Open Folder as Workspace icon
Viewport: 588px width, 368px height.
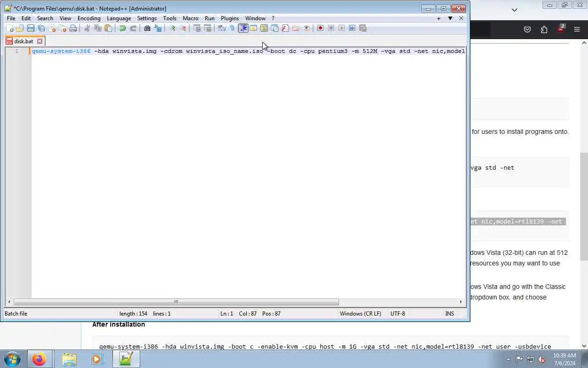(x=296, y=28)
